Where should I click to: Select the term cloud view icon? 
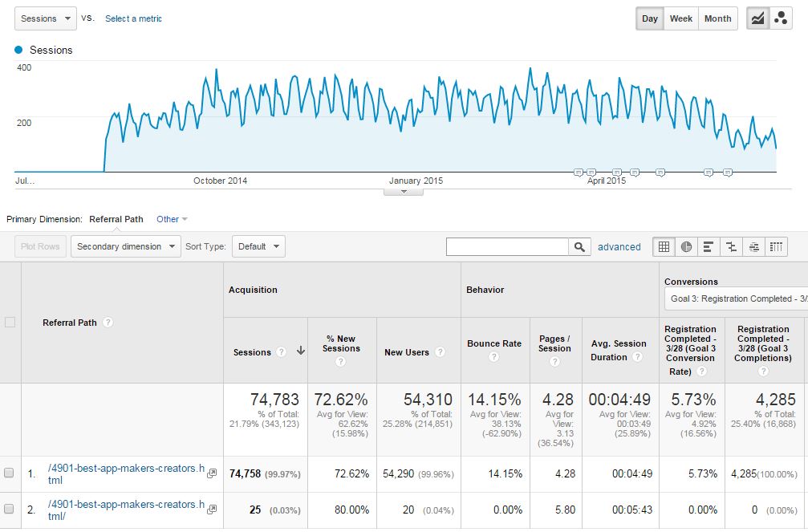click(x=754, y=247)
